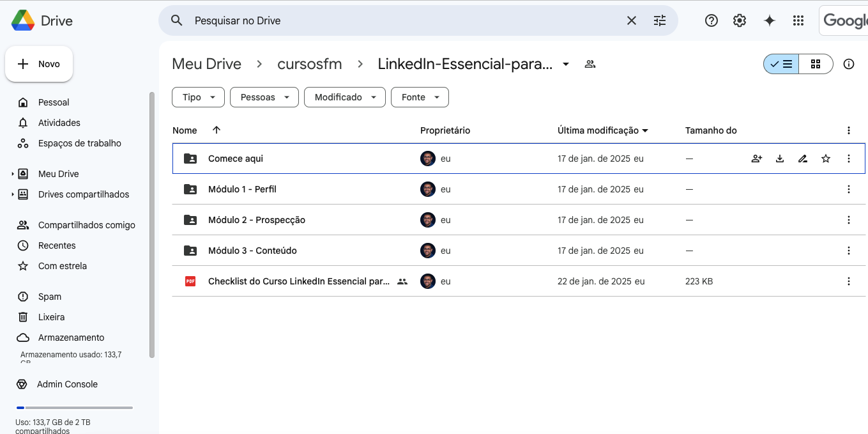Open the Google apps grid
Image resolution: width=868 pixels, height=434 pixels.
tap(798, 20)
